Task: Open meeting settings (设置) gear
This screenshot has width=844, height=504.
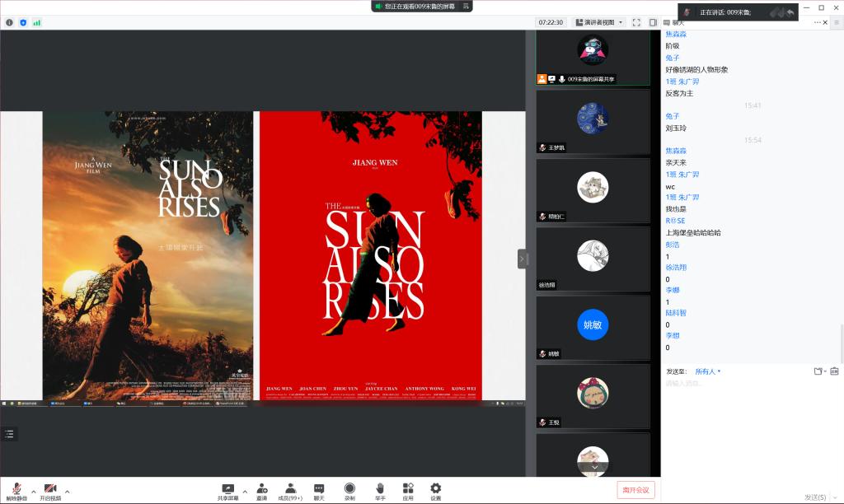Action: [x=436, y=489]
